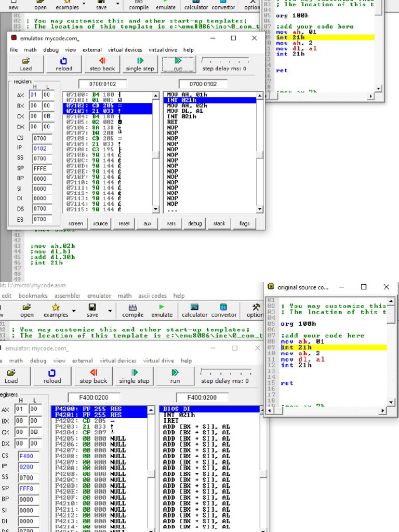Image resolution: width=399 pixels, height=532 pixels.
Task: Open the save dropdown arrow in the lower toolbar
Action: 110,311
